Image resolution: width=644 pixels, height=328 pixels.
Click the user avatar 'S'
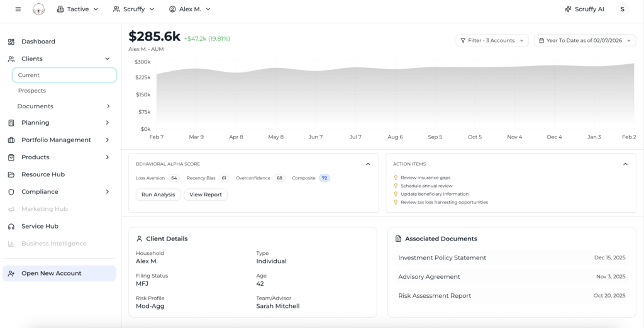[x=621, y=9]
